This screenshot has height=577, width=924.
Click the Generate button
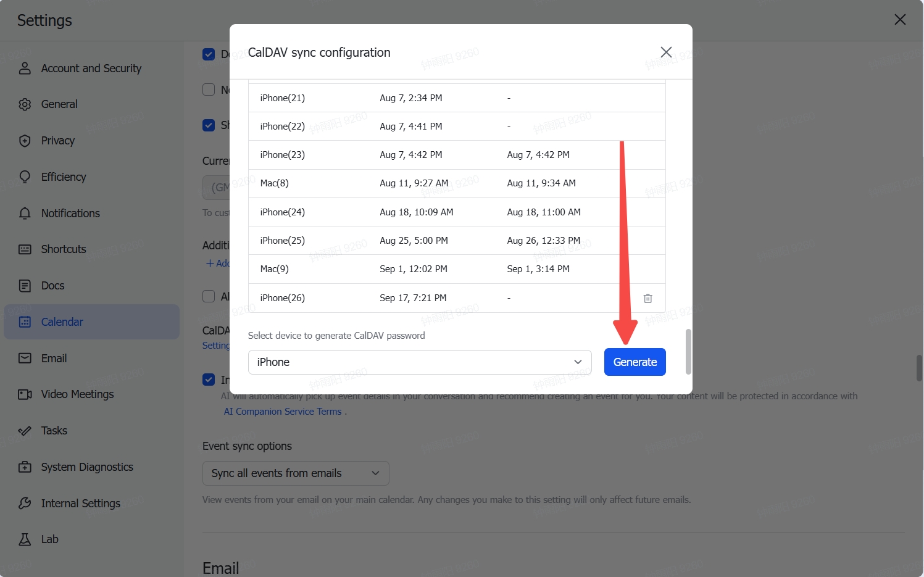tap(635, 362)
